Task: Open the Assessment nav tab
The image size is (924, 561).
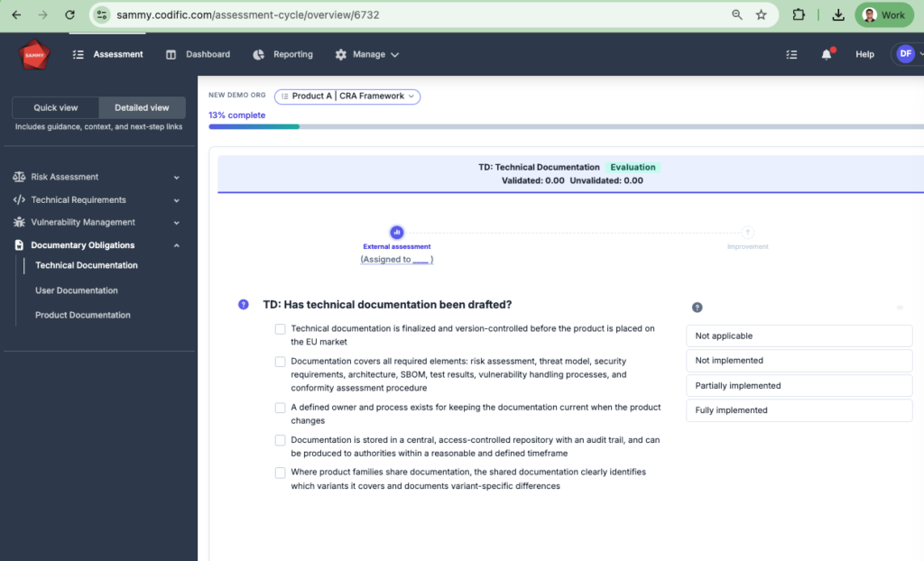Action: coord(108,54)
